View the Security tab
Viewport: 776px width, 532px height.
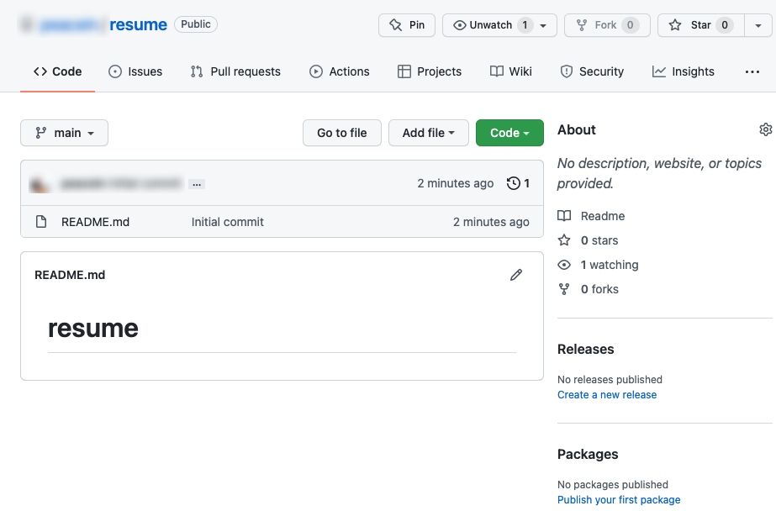pos(592,71)
